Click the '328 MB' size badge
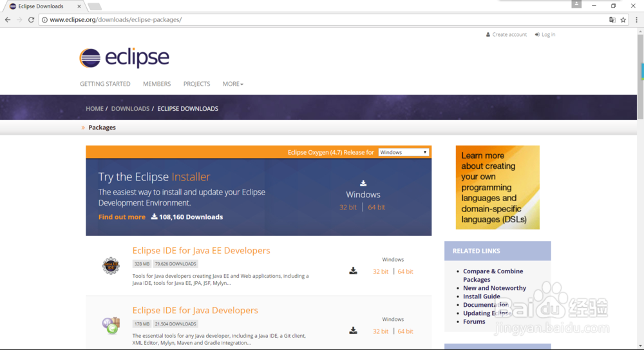 coord(142,264)
